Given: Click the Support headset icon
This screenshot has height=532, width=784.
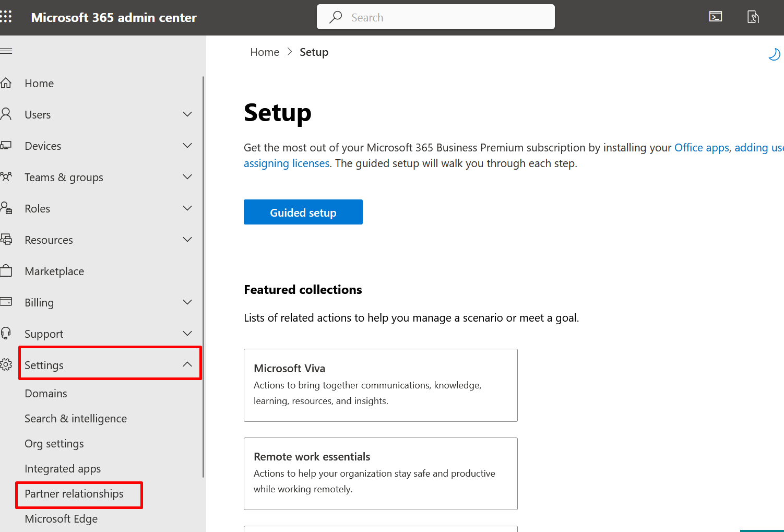Looking at the screenshot, I should tap(6, 333).
